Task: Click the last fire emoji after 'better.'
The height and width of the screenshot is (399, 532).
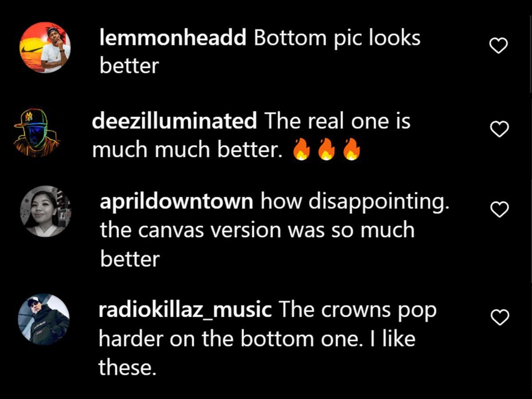Action: click(352, 151)
